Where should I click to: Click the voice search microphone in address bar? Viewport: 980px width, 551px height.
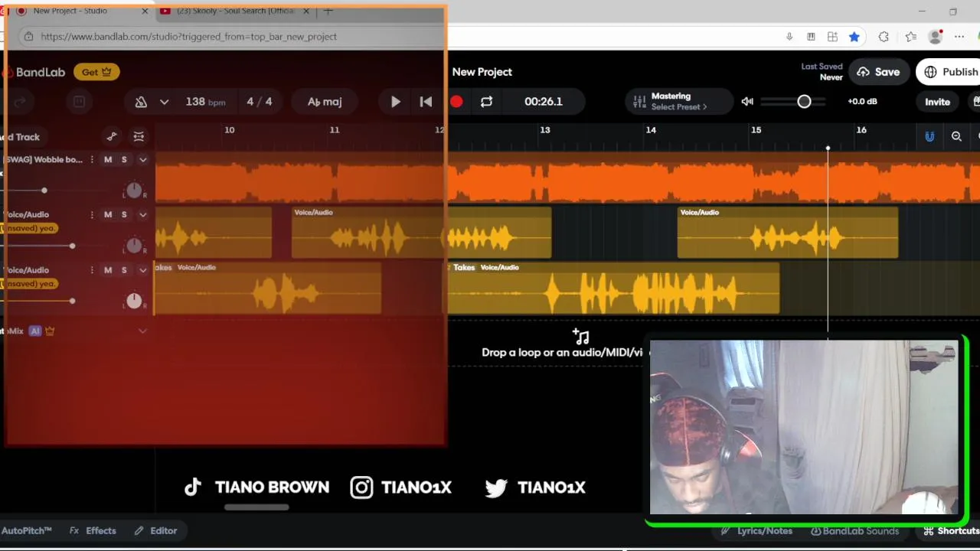pyautogui.click(x=789, y=37)
